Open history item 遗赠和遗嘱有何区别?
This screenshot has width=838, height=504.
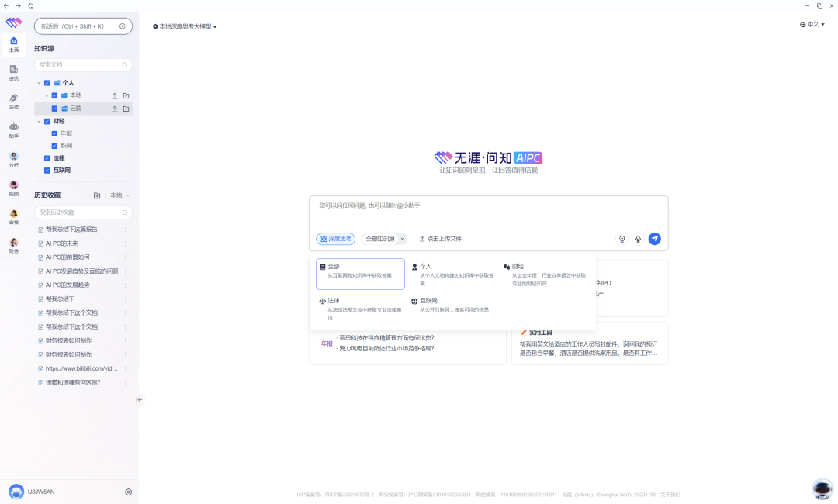coord(73,382)
